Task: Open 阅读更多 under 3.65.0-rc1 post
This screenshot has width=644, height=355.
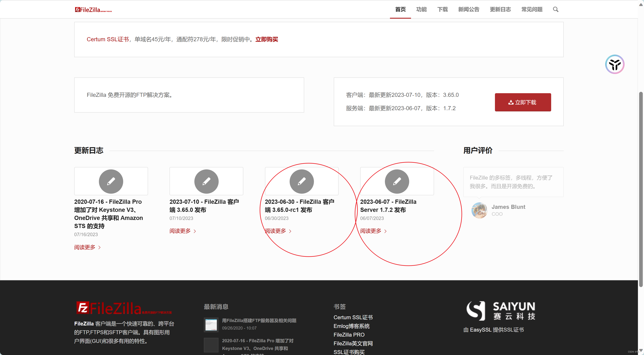Action: click(x=278, y=231)
